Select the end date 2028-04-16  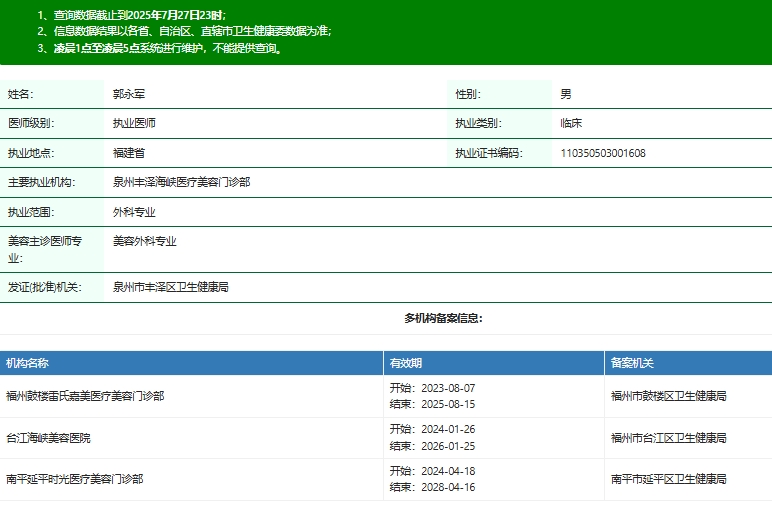[447, 487]
